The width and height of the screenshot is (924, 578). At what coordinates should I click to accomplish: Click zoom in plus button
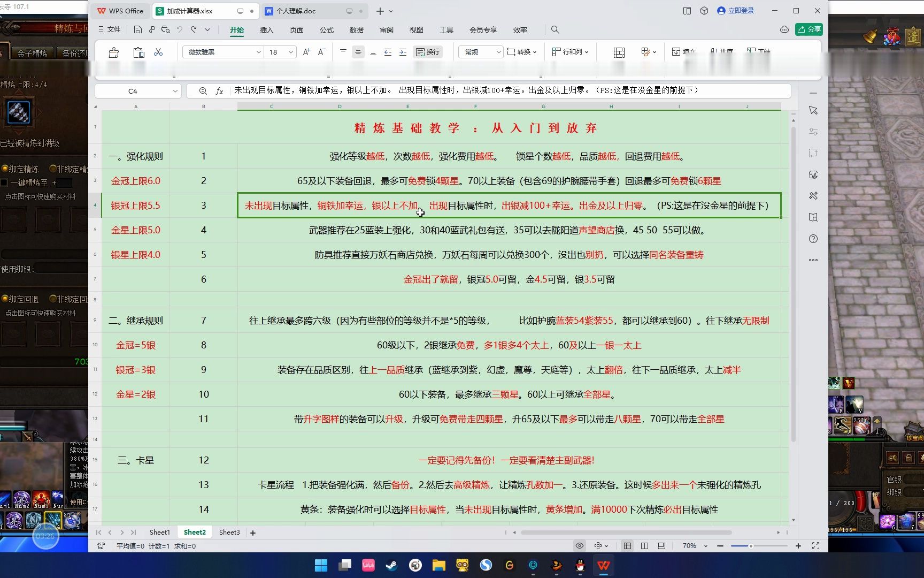tap(798, 546)
